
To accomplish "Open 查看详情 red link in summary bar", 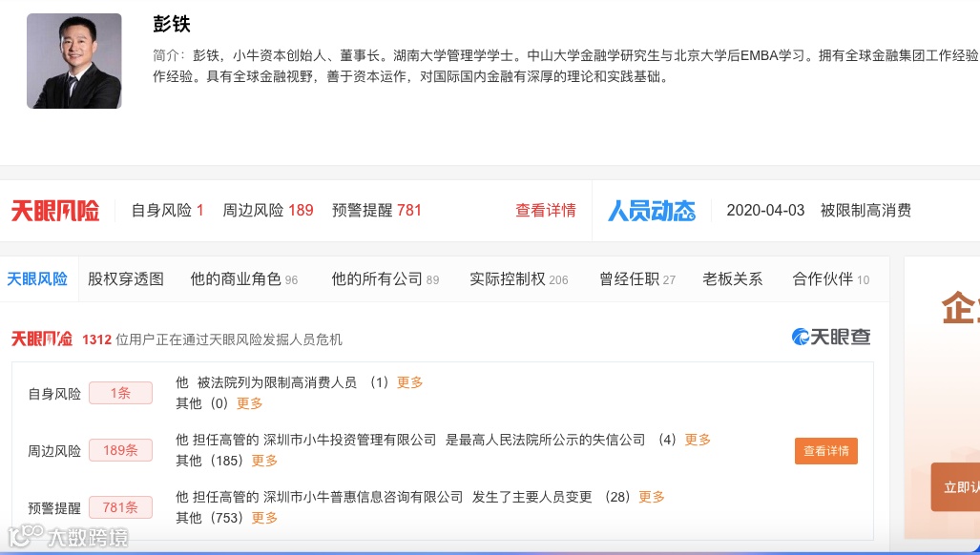I will (545, 211).
